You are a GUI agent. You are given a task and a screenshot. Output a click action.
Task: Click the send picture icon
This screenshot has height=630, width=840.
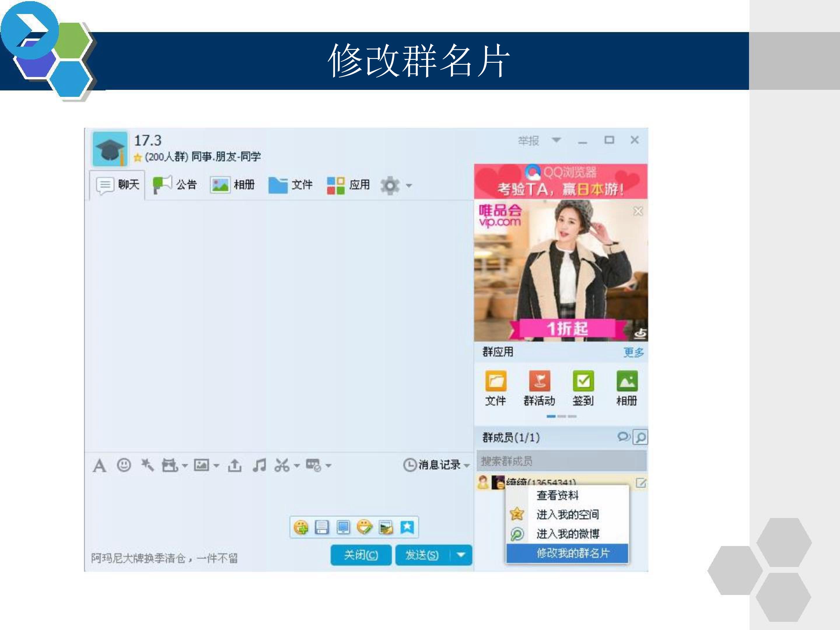(202, 465)
